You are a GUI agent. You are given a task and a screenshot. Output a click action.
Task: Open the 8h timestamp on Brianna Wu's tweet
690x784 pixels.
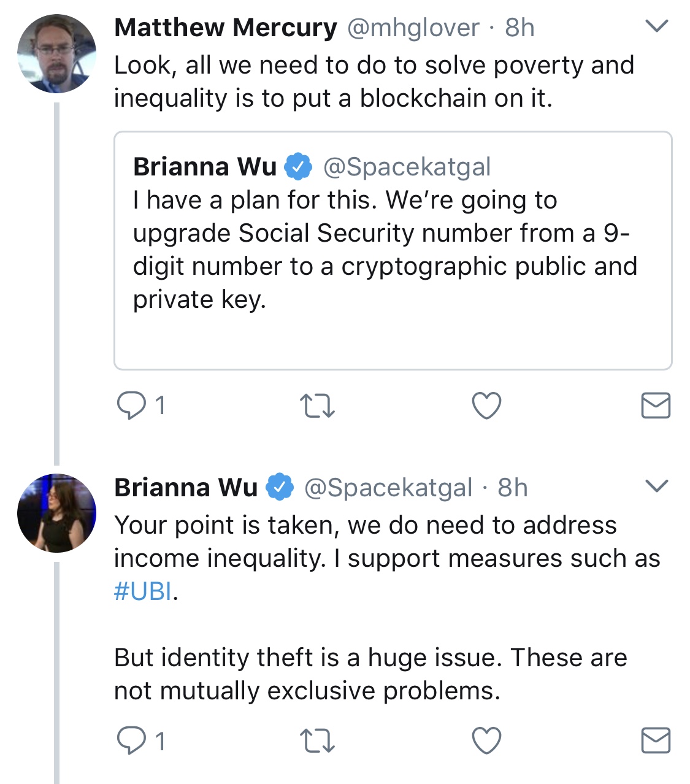coord(513,488)
